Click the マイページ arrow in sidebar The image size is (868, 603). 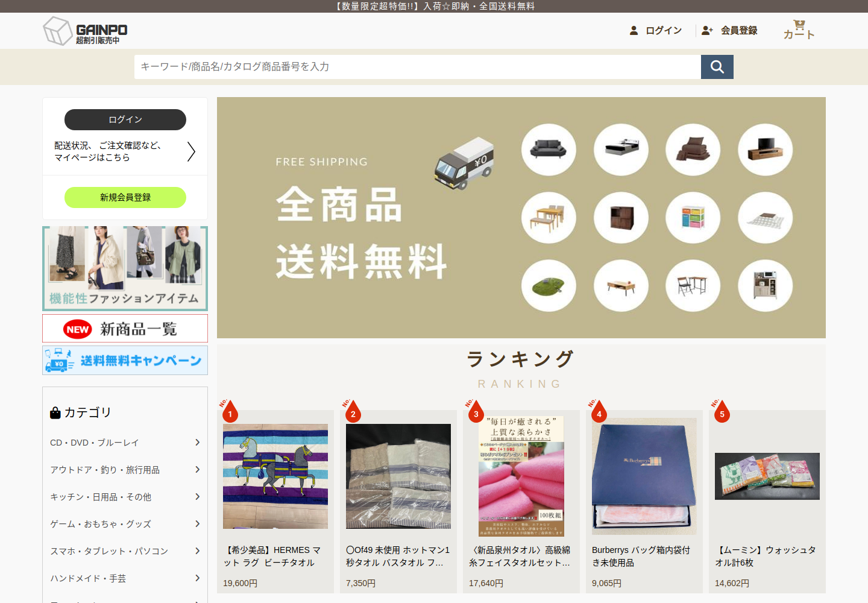(191, 151)
